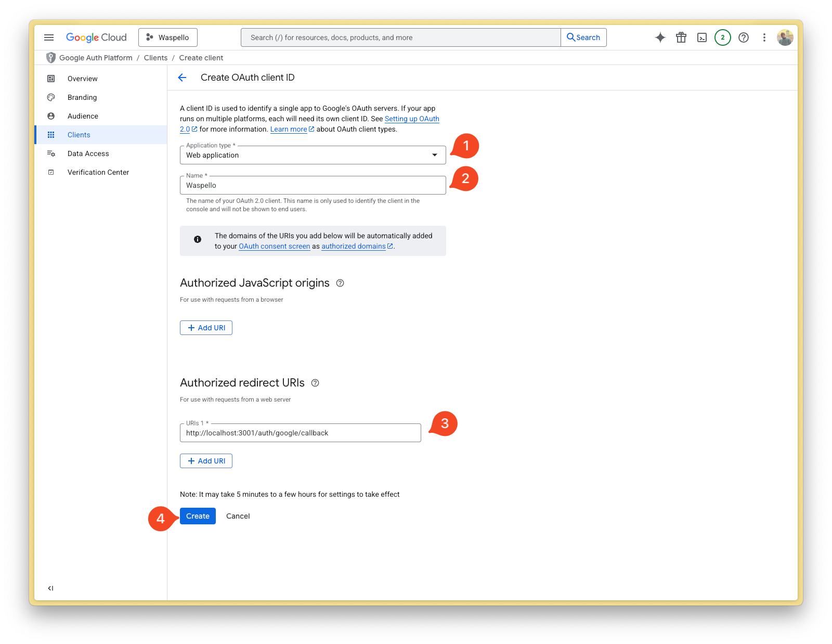Collapse the left sidebar with the arrow
Image resolution: width=832 pixels, height=644 pixels.
click(x=50, y=588)
